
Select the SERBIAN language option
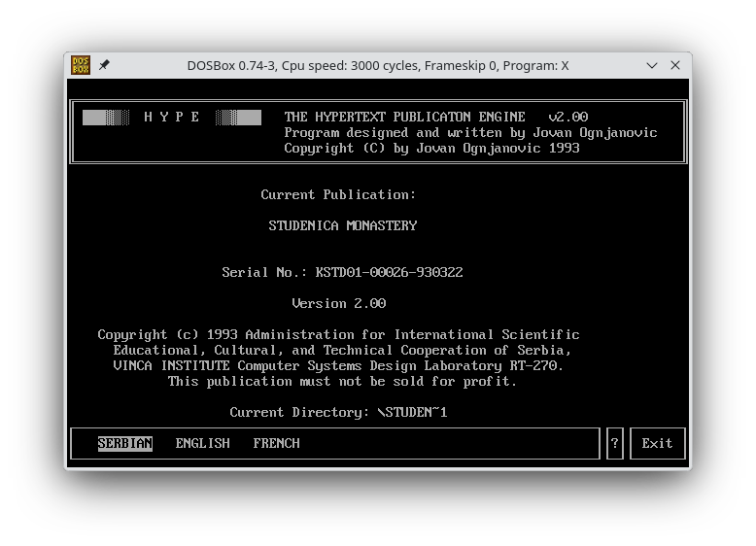(125, 443)
